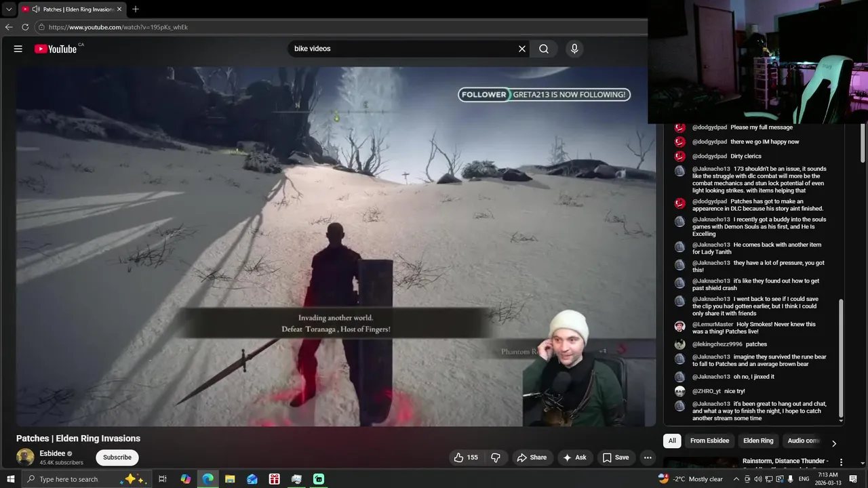Like the video with thumbs up
Image resolution: width=868 pixels, height=488 pixels.
click(x=466, y=457)
